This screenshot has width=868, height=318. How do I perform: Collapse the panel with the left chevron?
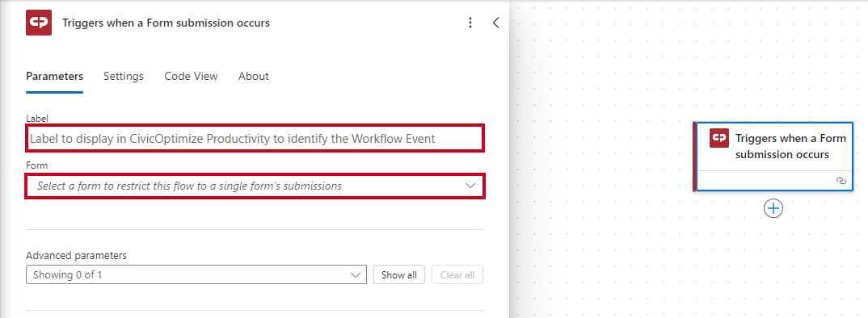(495, 23)
